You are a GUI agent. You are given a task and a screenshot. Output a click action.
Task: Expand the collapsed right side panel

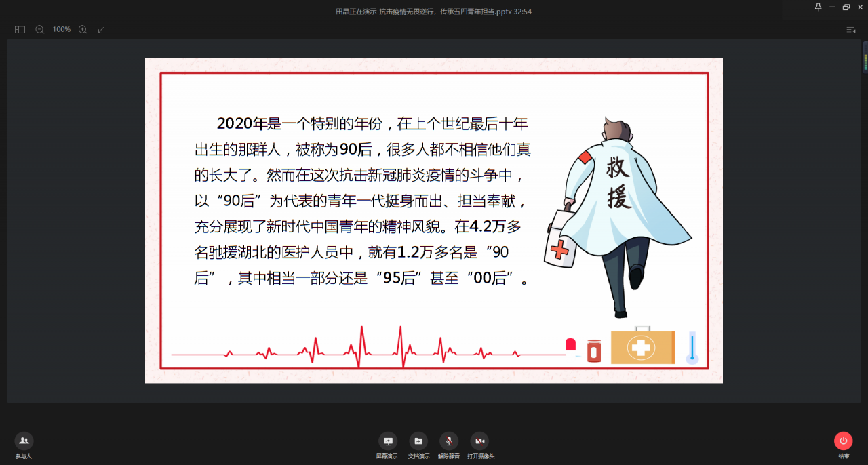click(x=850, y=30)
